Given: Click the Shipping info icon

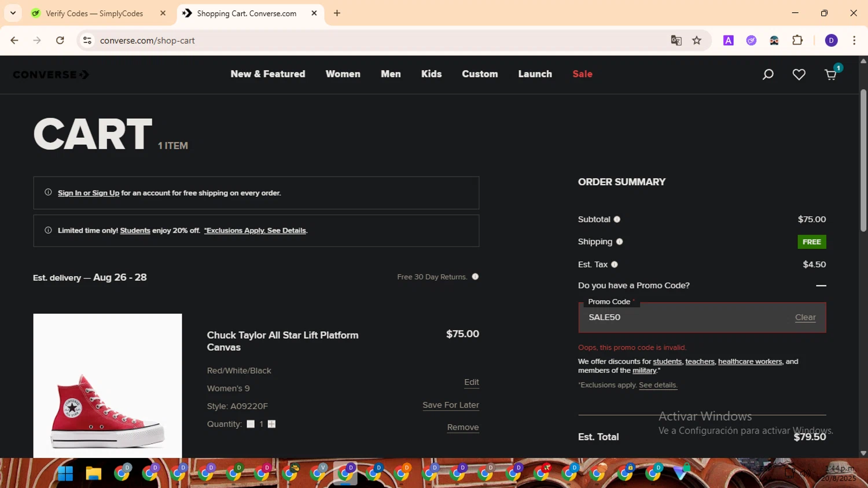Looking at the screenshot, I should point(619,242).
